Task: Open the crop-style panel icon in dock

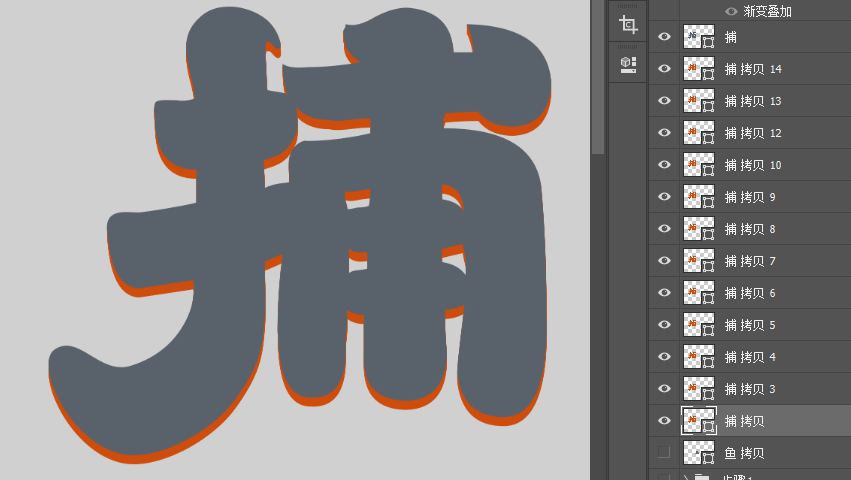Action: pyautogui.click(x=628, y=25)
